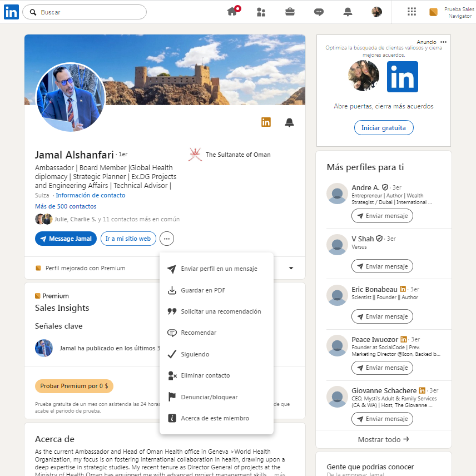Click V Shah avatar placeholder

[x=338, y=245]
